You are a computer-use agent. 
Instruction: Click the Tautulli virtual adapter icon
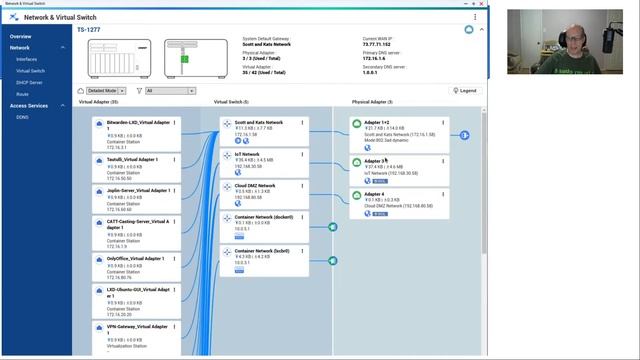99,161
